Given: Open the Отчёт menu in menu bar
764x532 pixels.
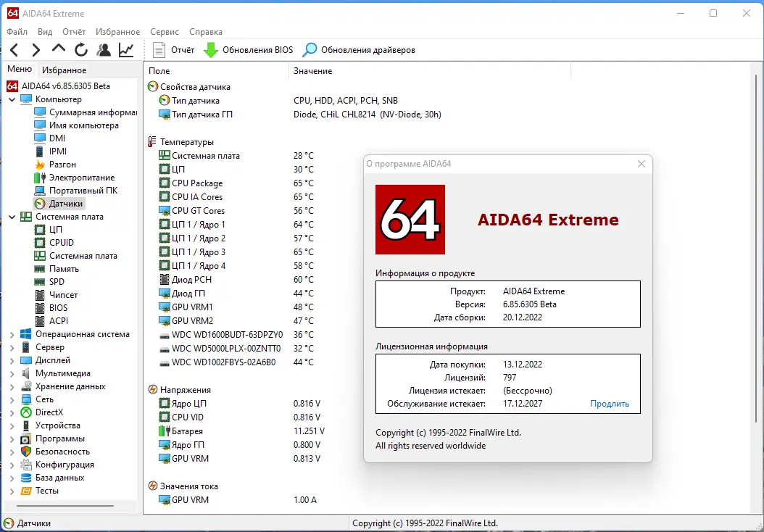Looking at the screenshot, I should coord(74,32).
